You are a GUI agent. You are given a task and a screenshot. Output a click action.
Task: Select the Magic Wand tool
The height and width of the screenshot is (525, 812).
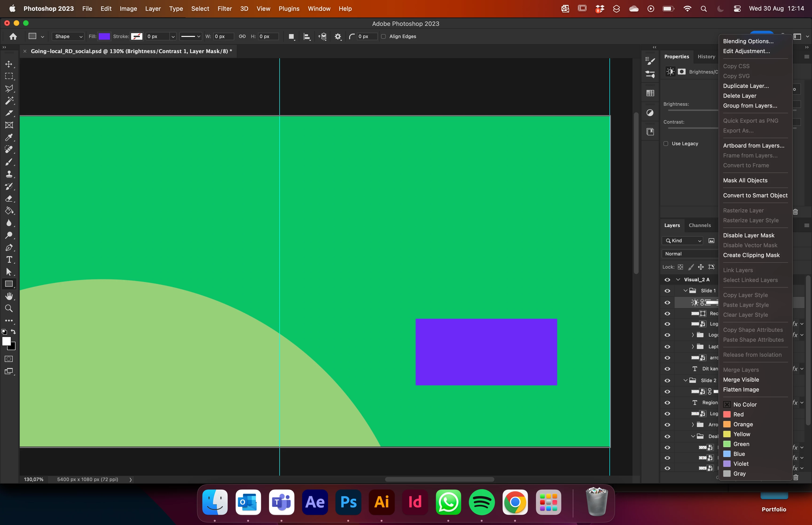pos(9,101)
